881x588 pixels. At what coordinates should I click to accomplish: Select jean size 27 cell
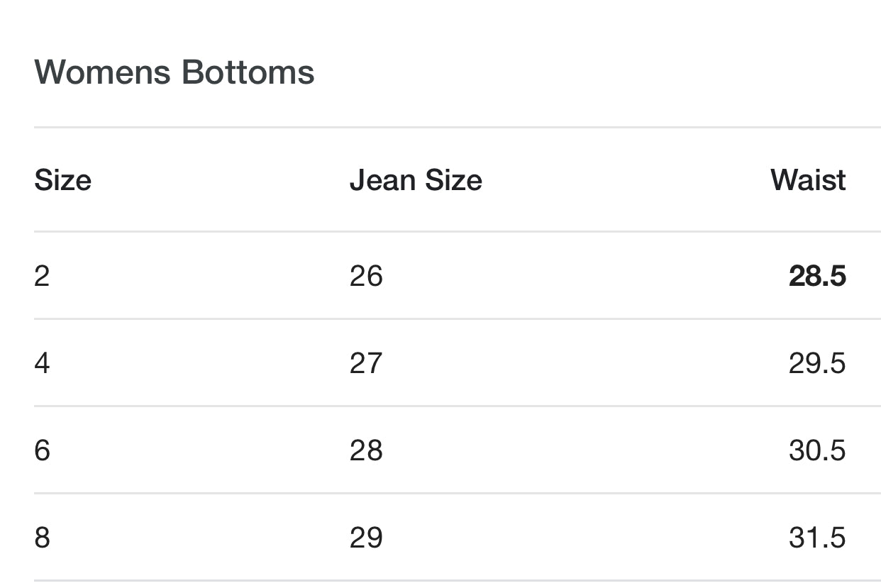coord(366,362)
